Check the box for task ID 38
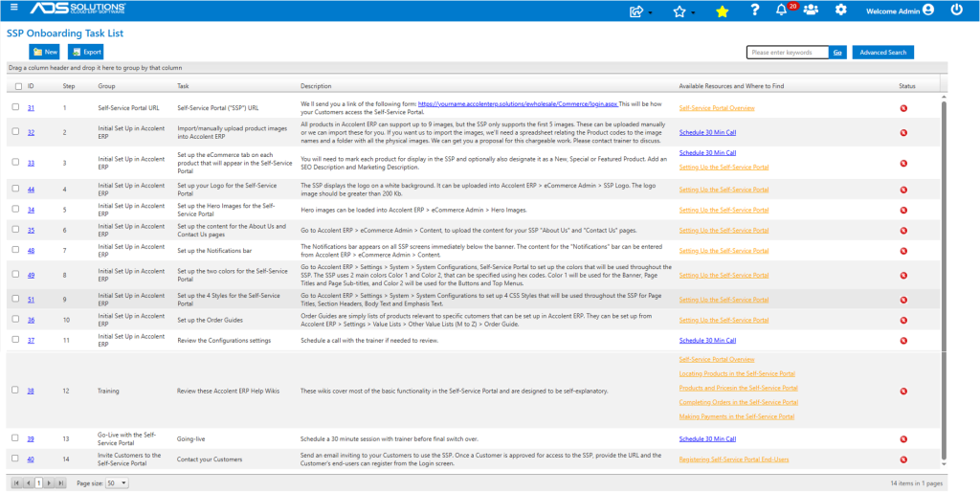The height and width of the screenshot is (493, 980). point(15,390)
